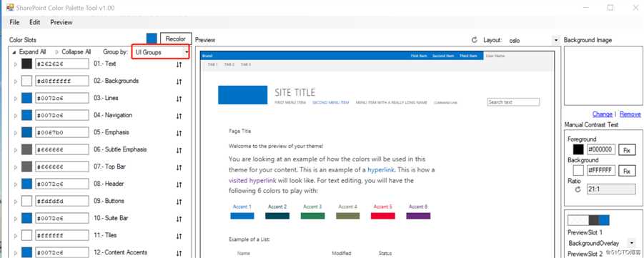Click the sort arrows for 07.- Top Bar
The height and width of the screenshot is (258, 644).
coord(179,168)
